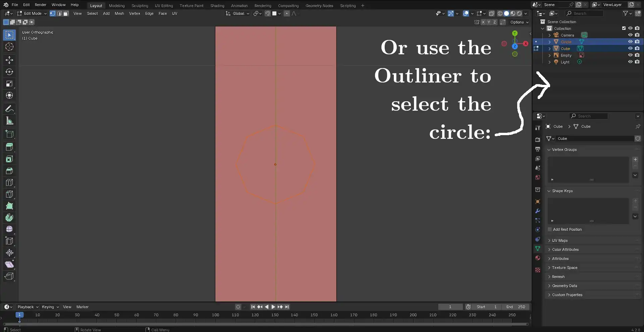Select the Shear tool
The image size is (644, 332).
[9, 265]
